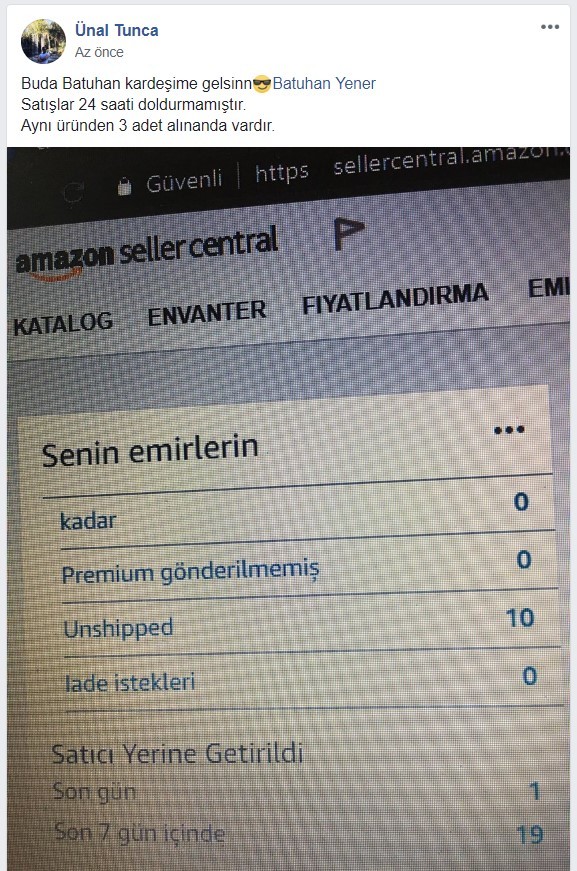
Task: Click the browser reload icon in photo
Action: coord(73,192)
